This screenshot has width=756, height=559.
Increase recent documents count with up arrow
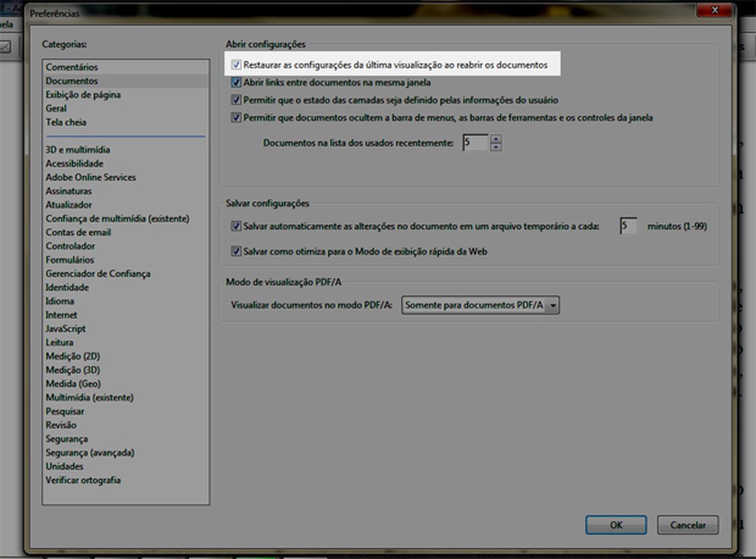coord(496,138)
